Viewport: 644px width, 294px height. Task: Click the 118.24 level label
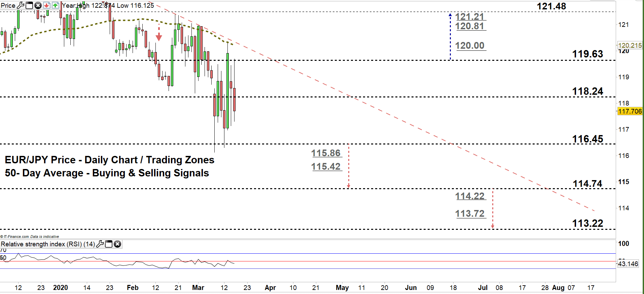point(588,91)
